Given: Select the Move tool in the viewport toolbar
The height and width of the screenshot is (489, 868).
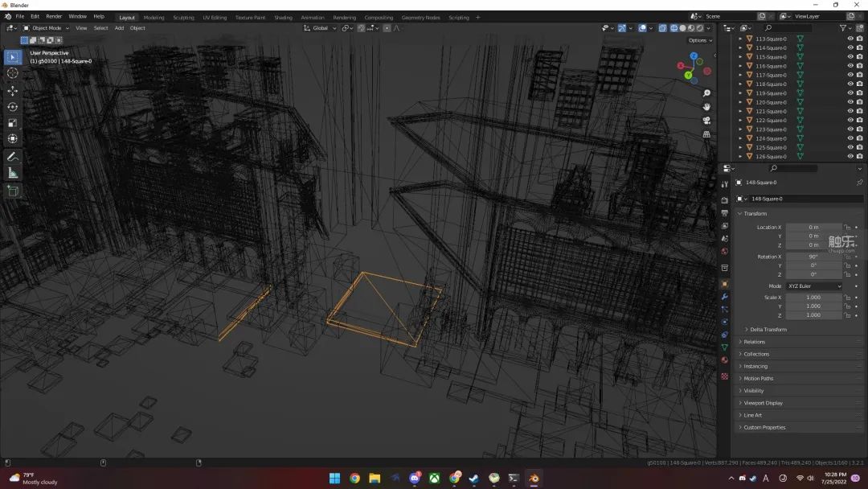Looking at the screenshot, I should (x=13, y=91).
